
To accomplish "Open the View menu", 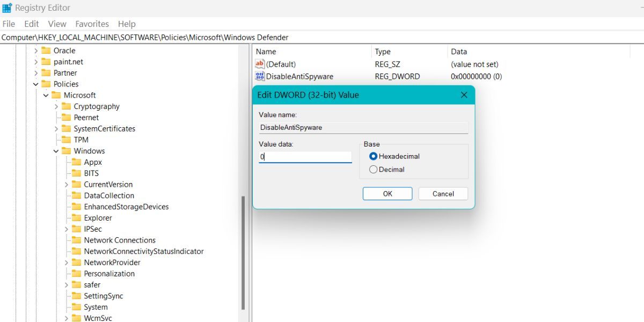I will [x=56, y=24].
